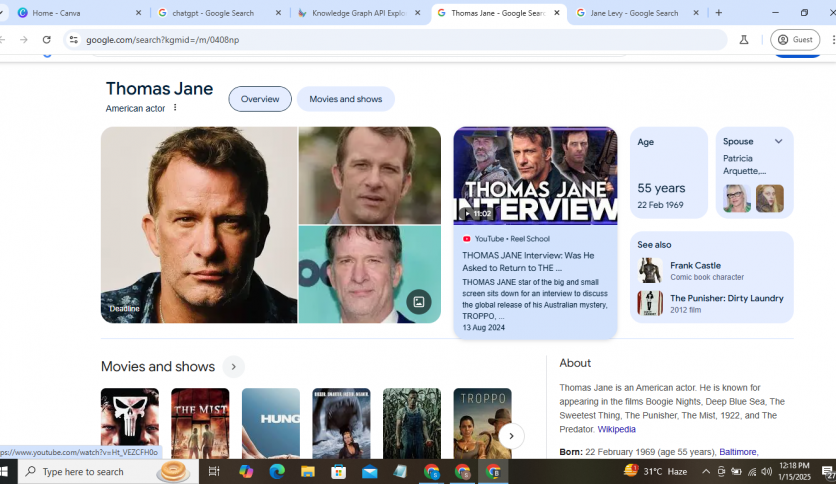Open The Mist movie poster
This screenshot has height=484, width=836.
tap(200, 423)
